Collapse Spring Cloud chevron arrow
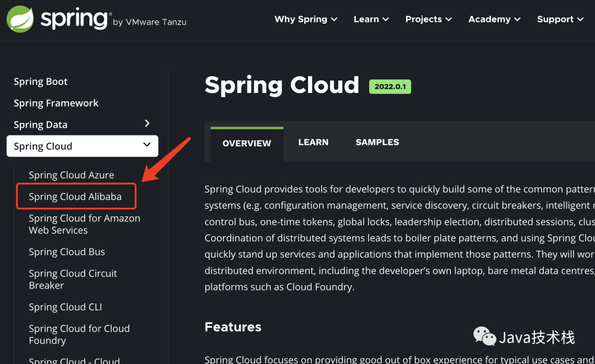 147,144
